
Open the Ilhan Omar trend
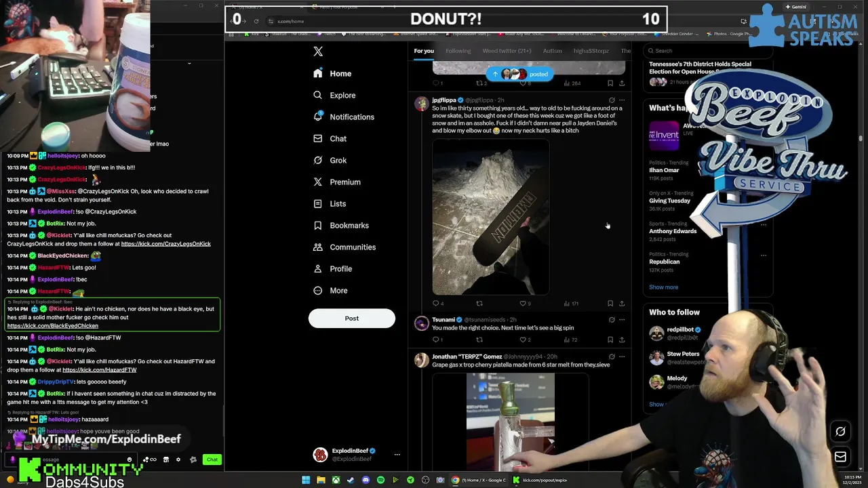click(664, 170)
